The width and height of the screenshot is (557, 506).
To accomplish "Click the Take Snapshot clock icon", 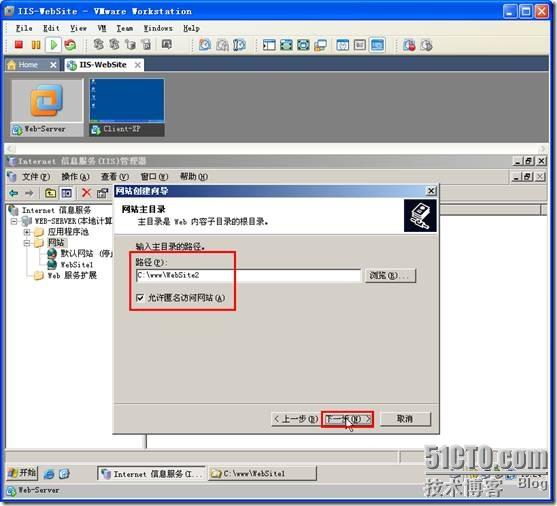I will (x=205, y=45).
